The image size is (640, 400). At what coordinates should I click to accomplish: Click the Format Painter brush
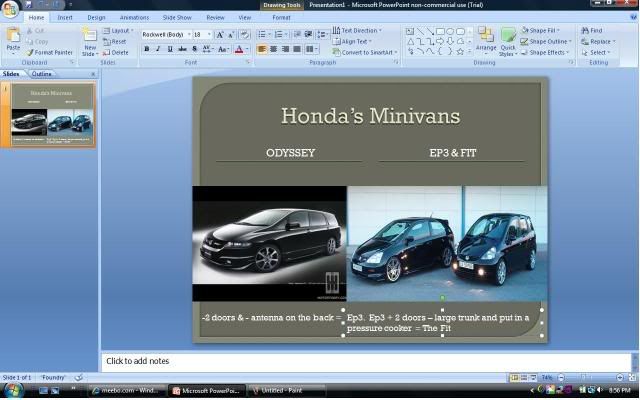point(30,53)
